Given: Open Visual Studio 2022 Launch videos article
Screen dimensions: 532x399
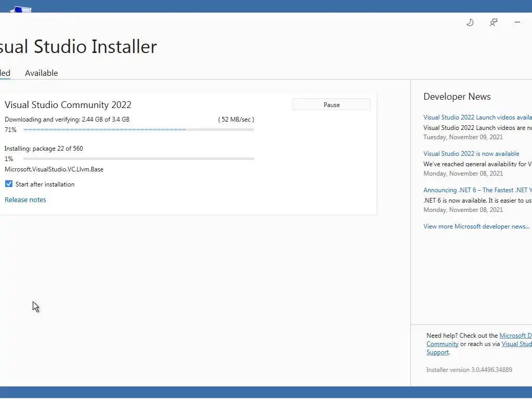Looking at the screenshot, I should point(477,117).
